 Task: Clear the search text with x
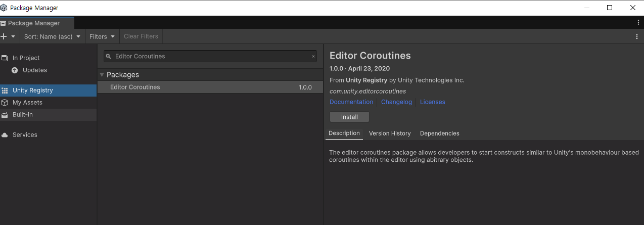[313, 57]
